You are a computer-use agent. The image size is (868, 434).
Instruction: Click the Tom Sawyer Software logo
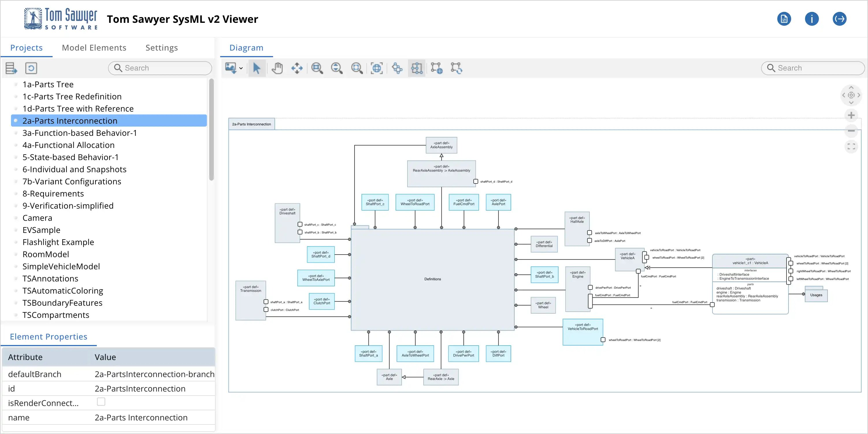(61, 19)
